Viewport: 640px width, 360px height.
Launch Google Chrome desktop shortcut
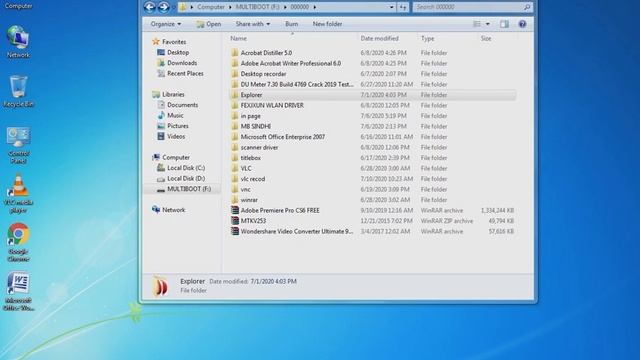click(18, 242)
